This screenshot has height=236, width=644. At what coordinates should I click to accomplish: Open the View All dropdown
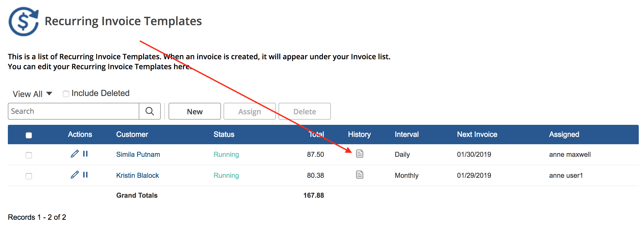point(32,94)
